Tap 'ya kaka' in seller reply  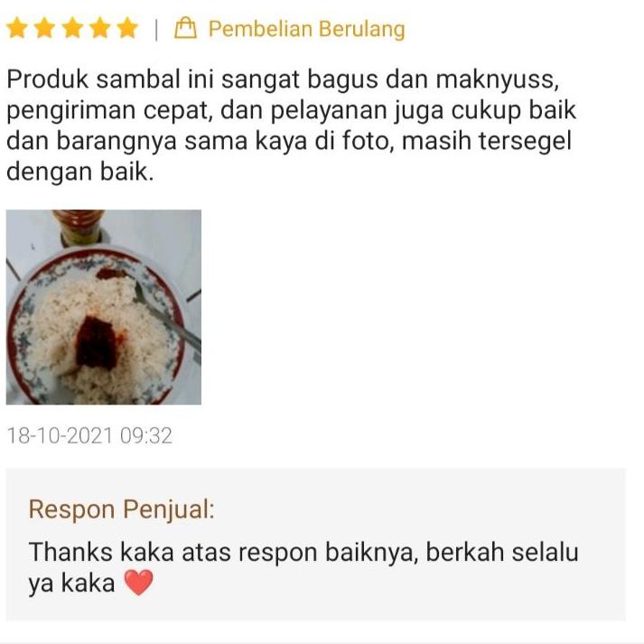point(71,583)
